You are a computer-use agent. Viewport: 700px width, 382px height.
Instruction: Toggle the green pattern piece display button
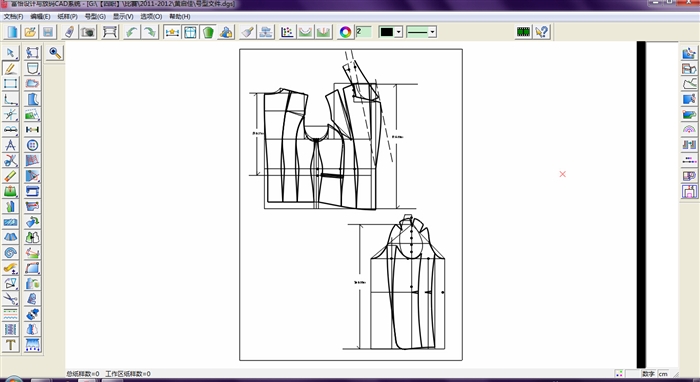click(208, 32)
